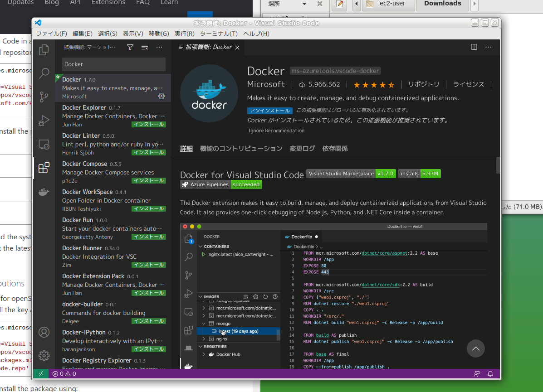Screen dimensions: 543x392
Task: Install the docker-builder extension
Action: pos(149,321)
